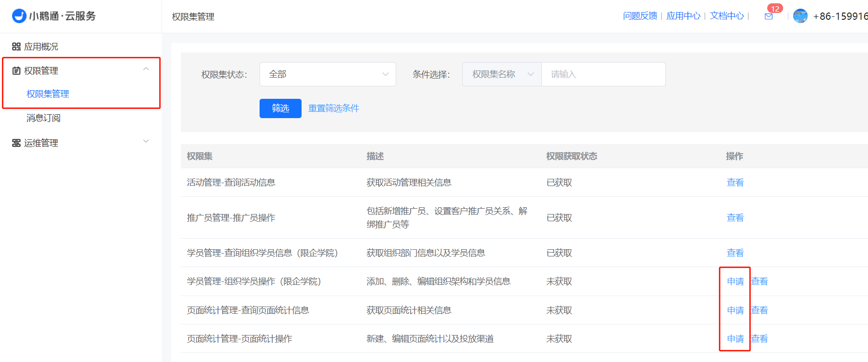Screen dimensions: 868x362
Task: Open the 权限集名称 condition dropdown
Action: tap(502, 74)
